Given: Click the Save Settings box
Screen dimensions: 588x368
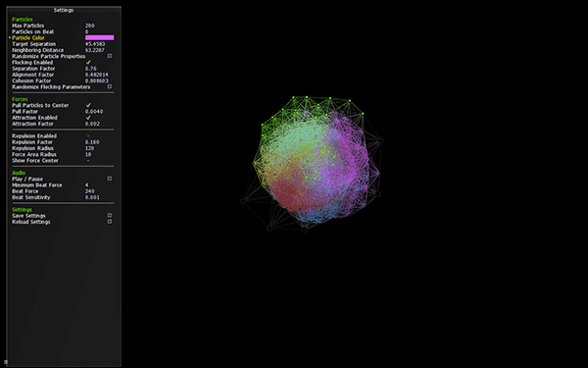Looking at the screenshot, I should 110,216.
